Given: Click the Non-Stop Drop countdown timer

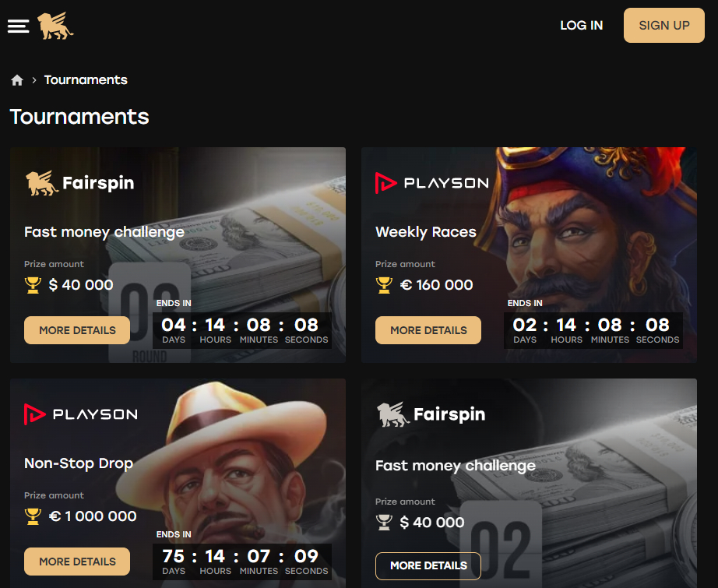Looking at the screenshot, I should coord(242,562).
